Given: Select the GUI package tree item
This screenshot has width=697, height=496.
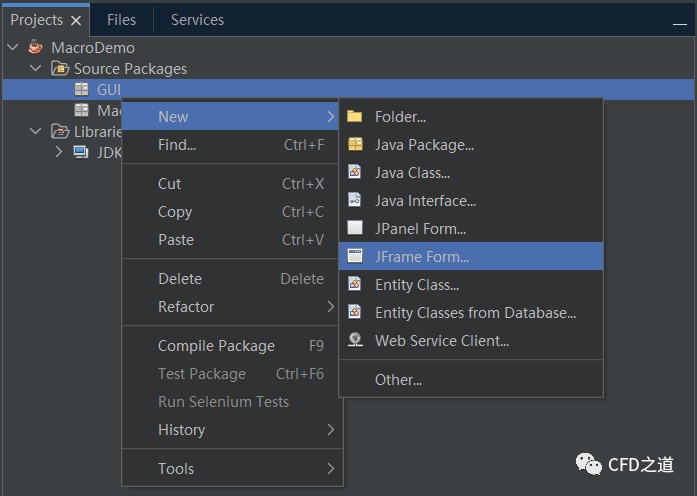Looking at the screenshot, I should [x=108, y=90].
